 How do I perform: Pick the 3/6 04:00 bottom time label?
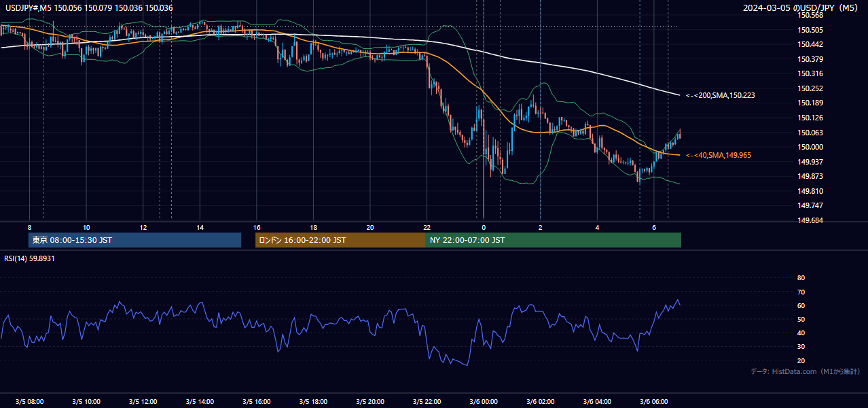pos(597,402)
